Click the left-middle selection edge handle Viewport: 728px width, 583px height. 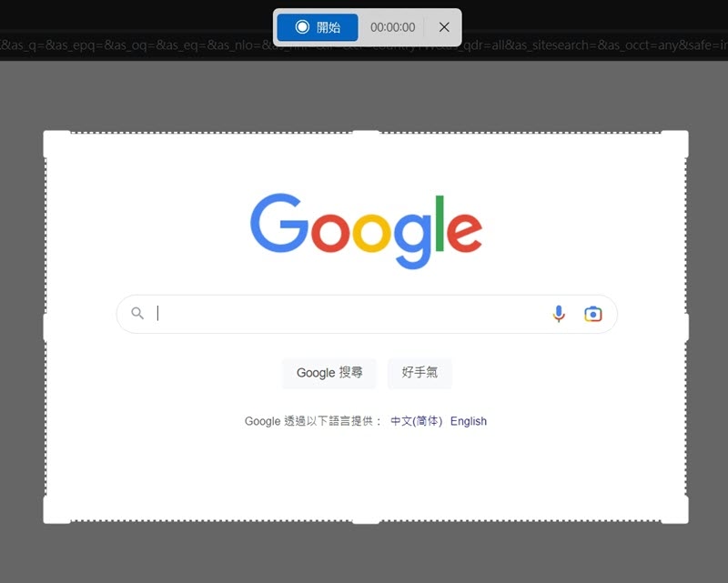coord(46,327)
